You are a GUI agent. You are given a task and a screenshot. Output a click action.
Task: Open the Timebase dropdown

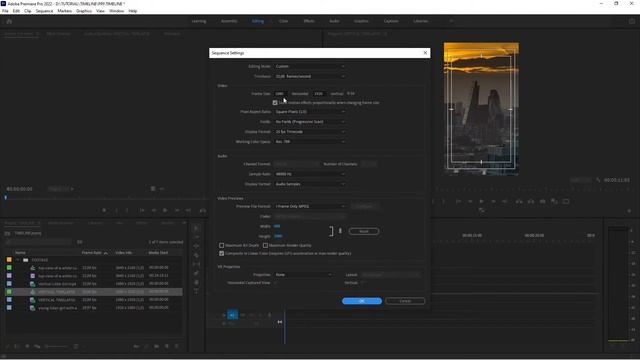pos(309,76)
